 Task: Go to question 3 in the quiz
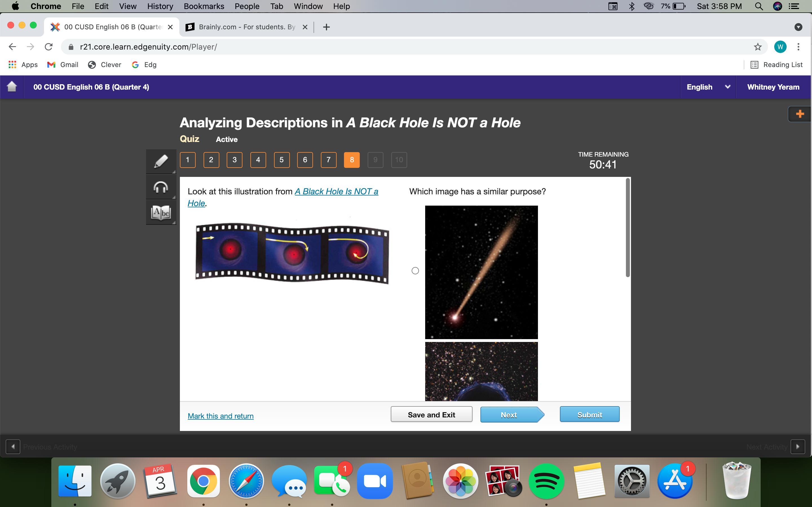tap(235, 160)
